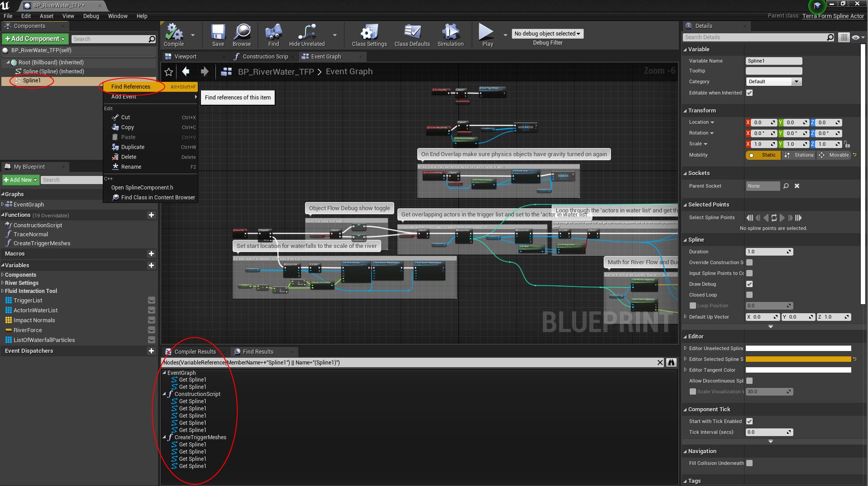Add a new Variable with the plus icon
The width and height of the screenshot is (868, 486).
pos(151,265)
